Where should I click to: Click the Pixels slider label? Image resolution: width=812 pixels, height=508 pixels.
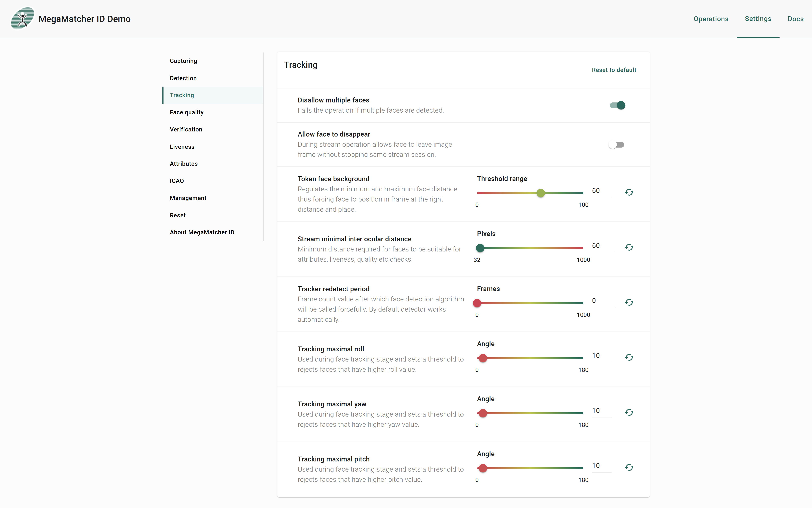coord(486,234)
